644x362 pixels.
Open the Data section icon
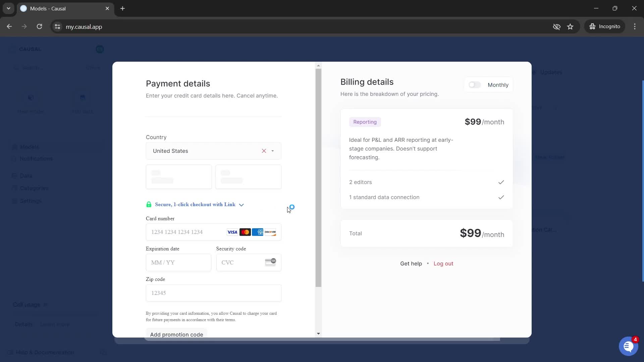14,176
